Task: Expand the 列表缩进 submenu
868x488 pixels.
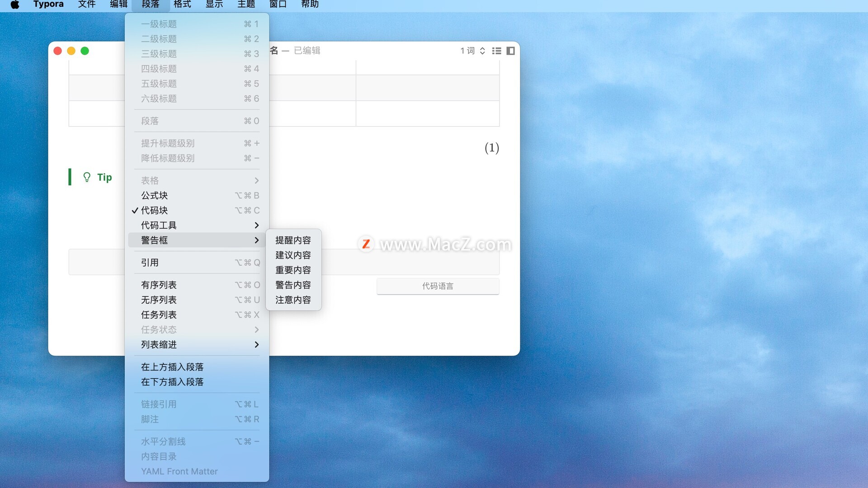Action: [197, 344]
